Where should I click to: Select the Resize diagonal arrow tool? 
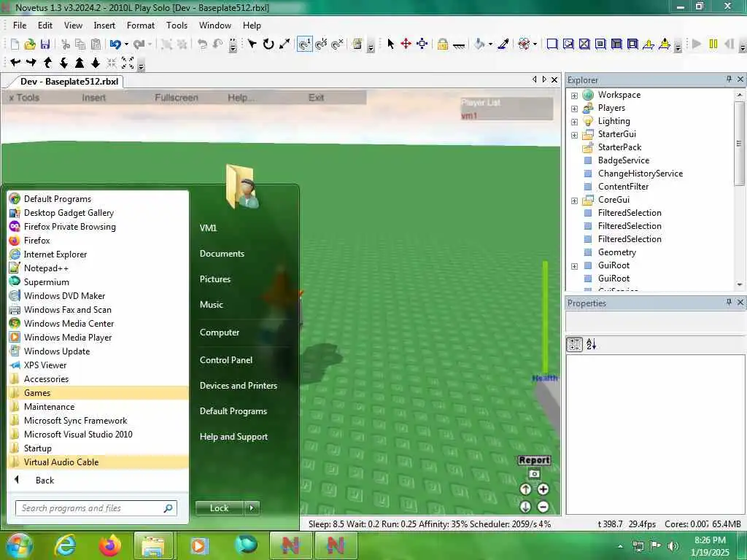285,44
